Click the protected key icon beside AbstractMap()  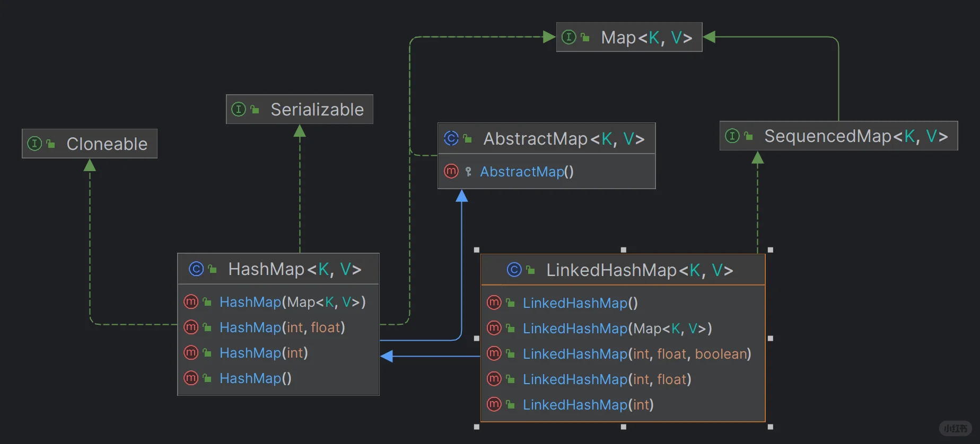tap(468, 171)
